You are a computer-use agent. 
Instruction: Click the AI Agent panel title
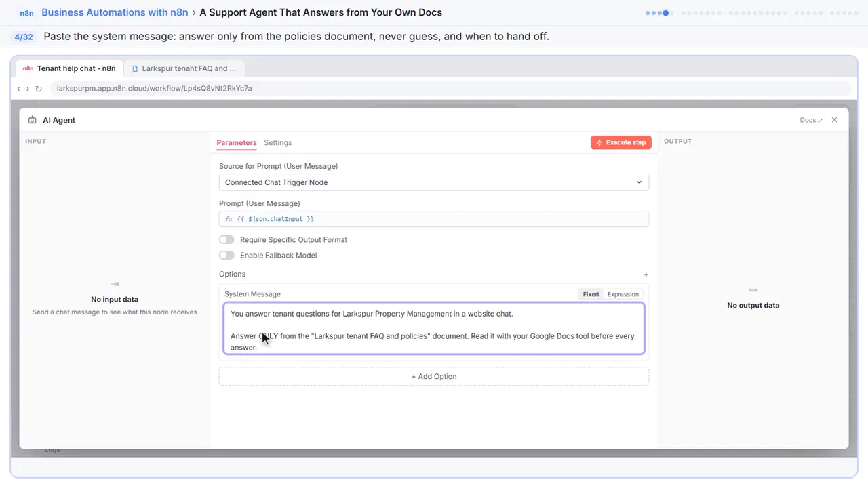59,120
